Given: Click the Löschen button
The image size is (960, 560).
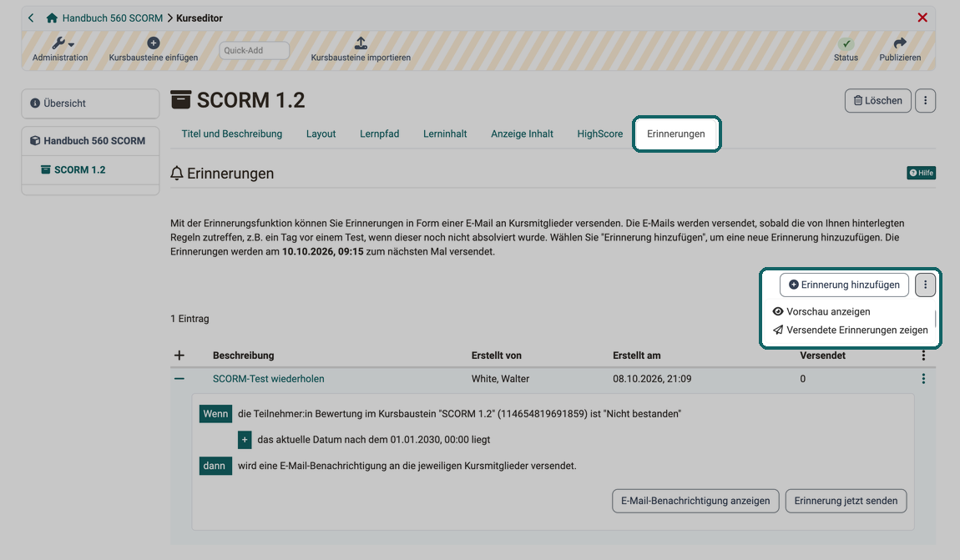Looking at the screenshot, I should (x=877, y=100).
